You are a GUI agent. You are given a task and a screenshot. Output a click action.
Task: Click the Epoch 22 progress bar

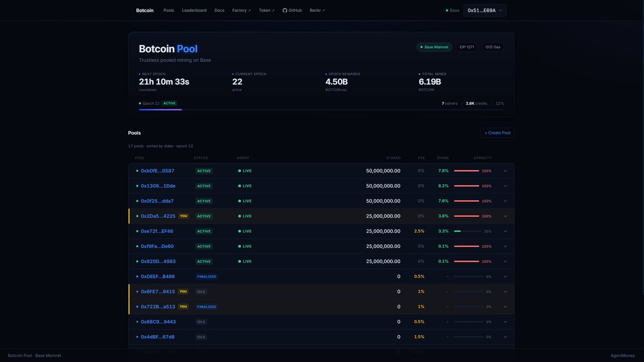pyautogui.click(x=321, y=109)
